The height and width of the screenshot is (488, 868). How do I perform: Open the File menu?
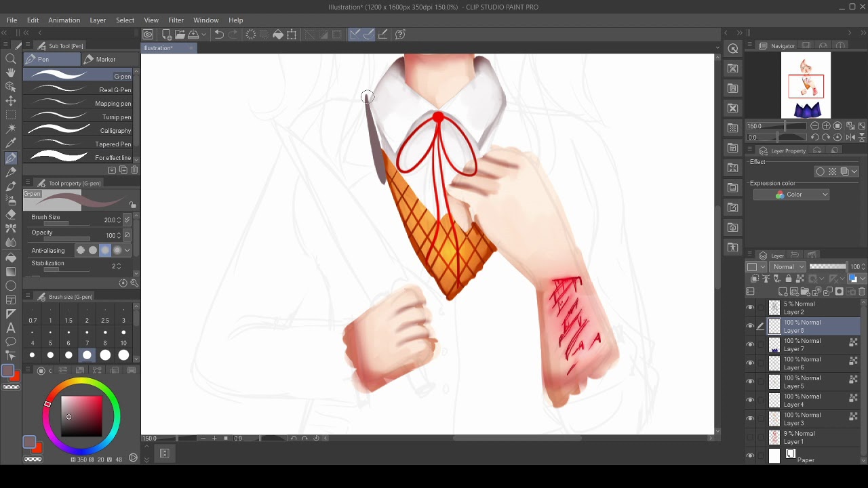pos(12,20)
